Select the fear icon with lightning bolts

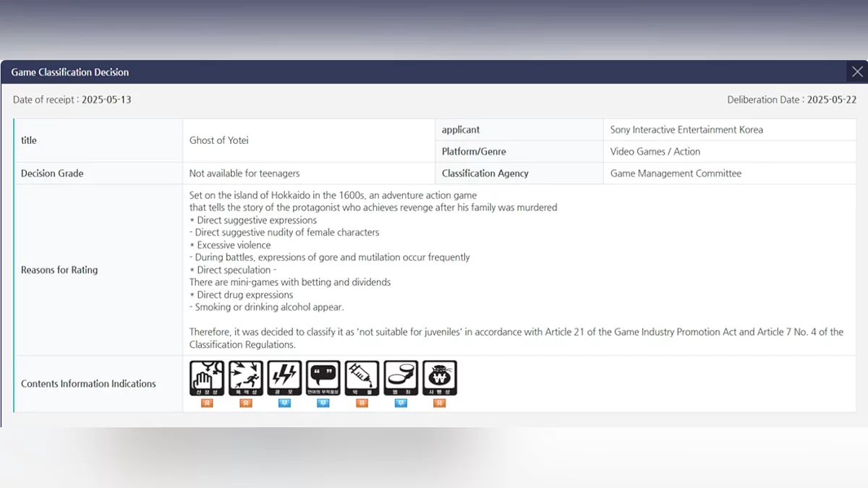(284, 378)
